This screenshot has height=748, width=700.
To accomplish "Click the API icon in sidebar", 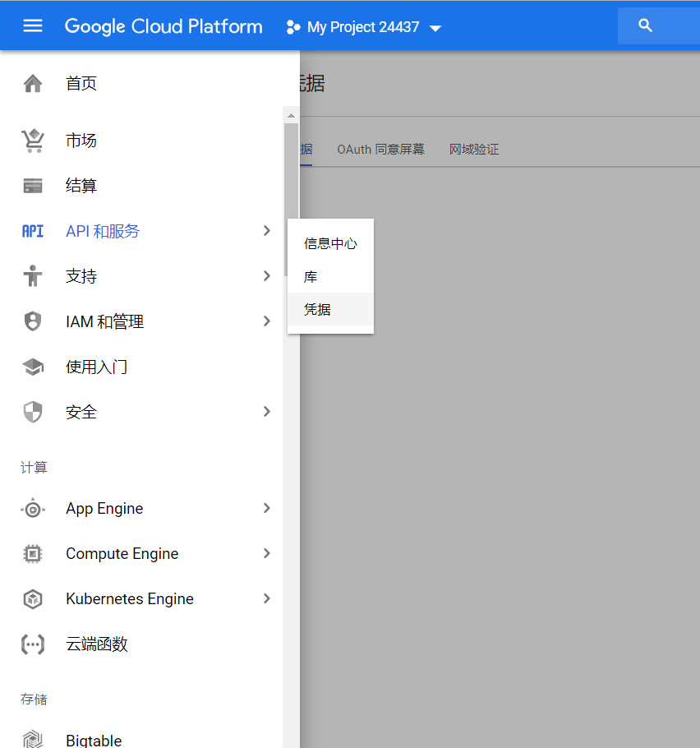I will coord(33,231).
